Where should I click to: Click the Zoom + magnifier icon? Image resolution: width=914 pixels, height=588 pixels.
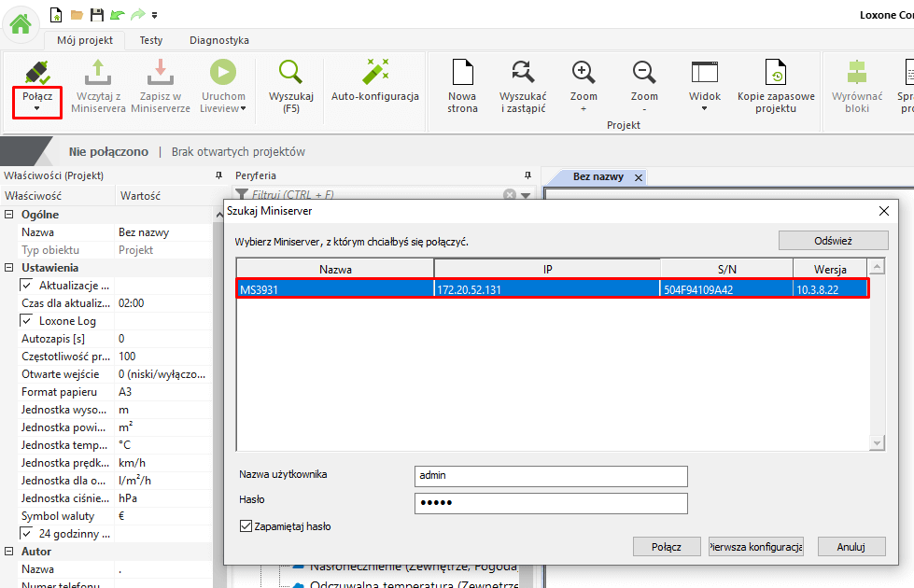[x=584, y=74]
